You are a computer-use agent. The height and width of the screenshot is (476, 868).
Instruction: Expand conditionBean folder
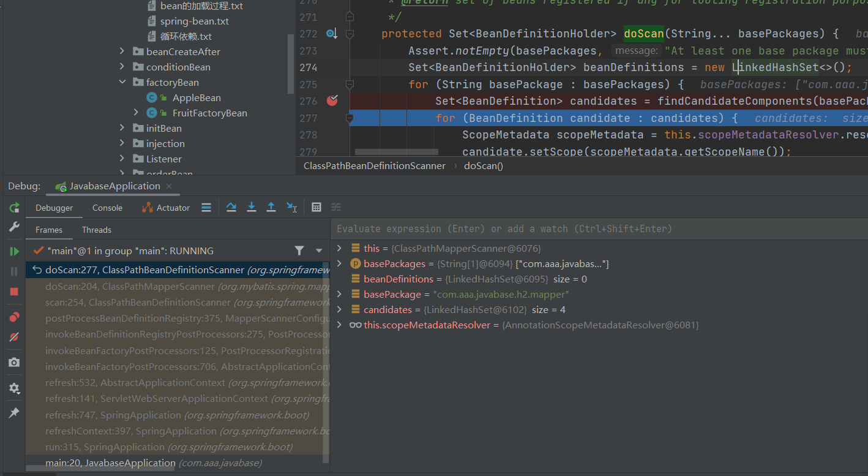click(x=122, y=67)
